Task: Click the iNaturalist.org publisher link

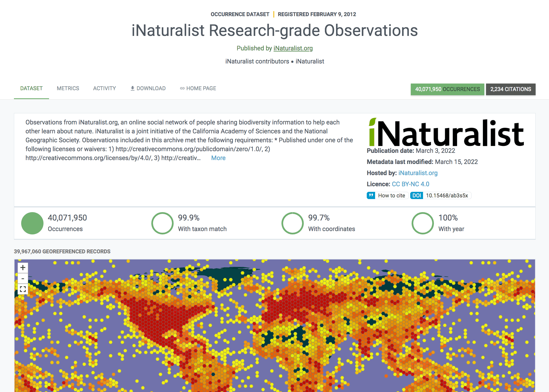Action: 293,48
